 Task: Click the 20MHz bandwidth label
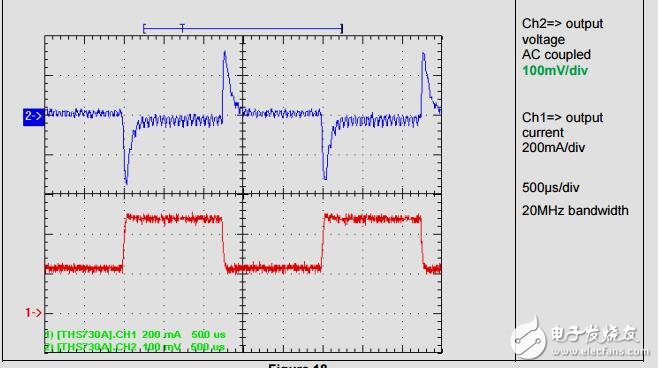coord(575,210)
